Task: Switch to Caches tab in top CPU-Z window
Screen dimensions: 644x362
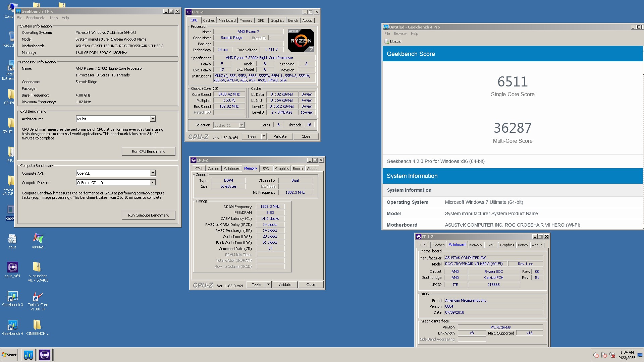Action: (x=209, y=21)
